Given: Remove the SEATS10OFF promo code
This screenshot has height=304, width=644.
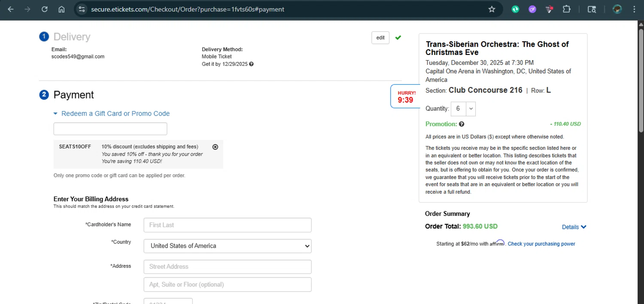Looking at the screenshot, I should click(216, 147).
